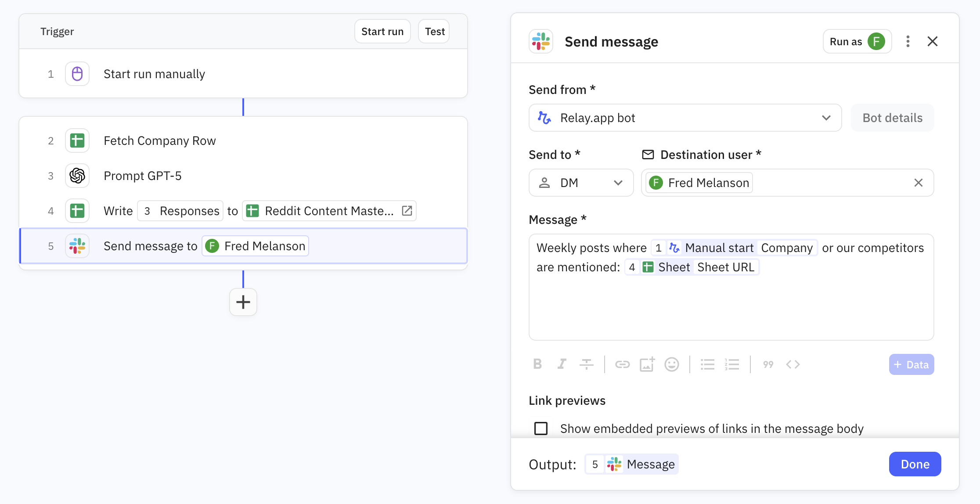Add a new step with plus button
980x504 pixels.
point(243,302)
